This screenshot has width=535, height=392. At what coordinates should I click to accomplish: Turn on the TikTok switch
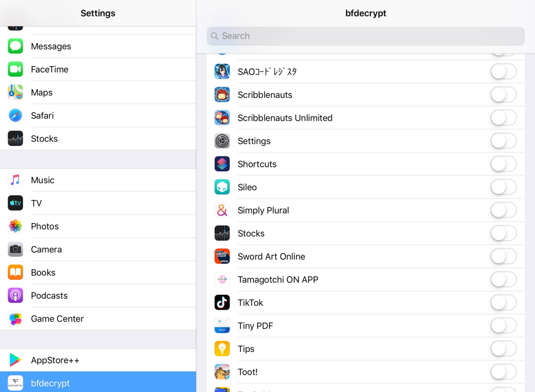[x=503, y=302]
